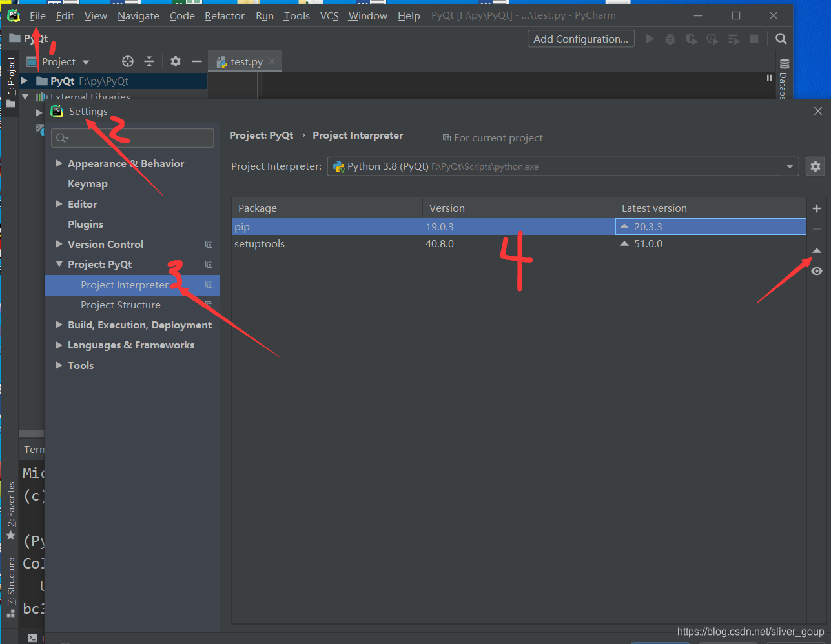Open the File menu
Viewport: 831px width, 644px height.
(x=37, y=15)
